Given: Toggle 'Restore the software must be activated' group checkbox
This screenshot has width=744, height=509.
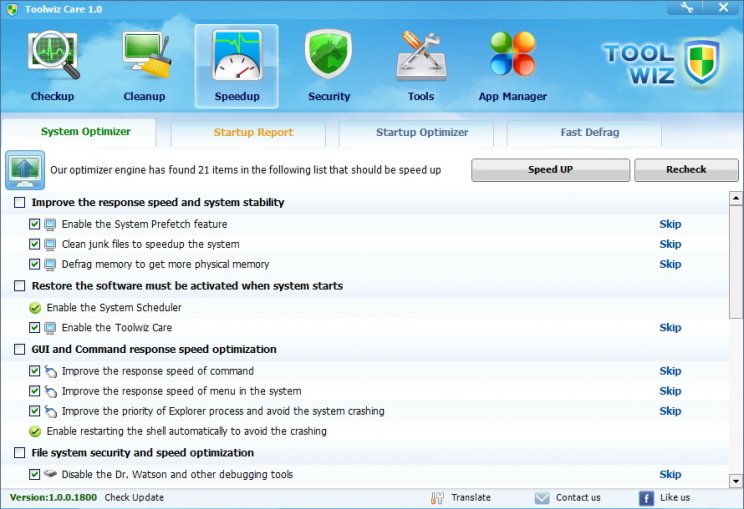Looking at the screenshot, I should (19, 286).
